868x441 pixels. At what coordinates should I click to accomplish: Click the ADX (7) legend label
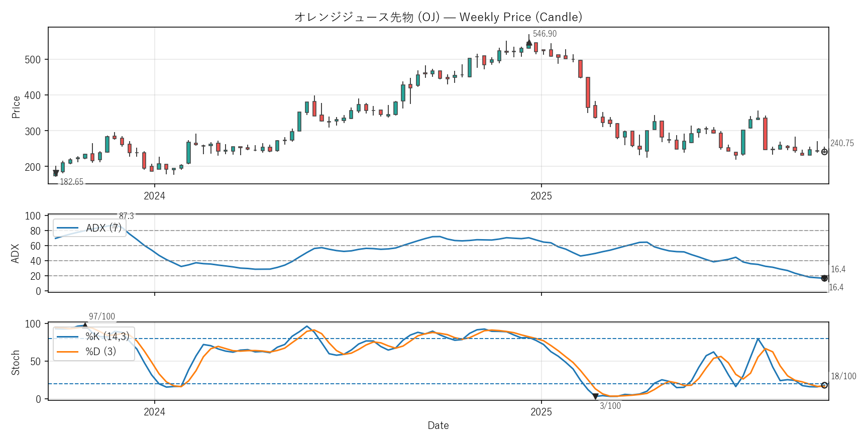[x=103, y=228]
